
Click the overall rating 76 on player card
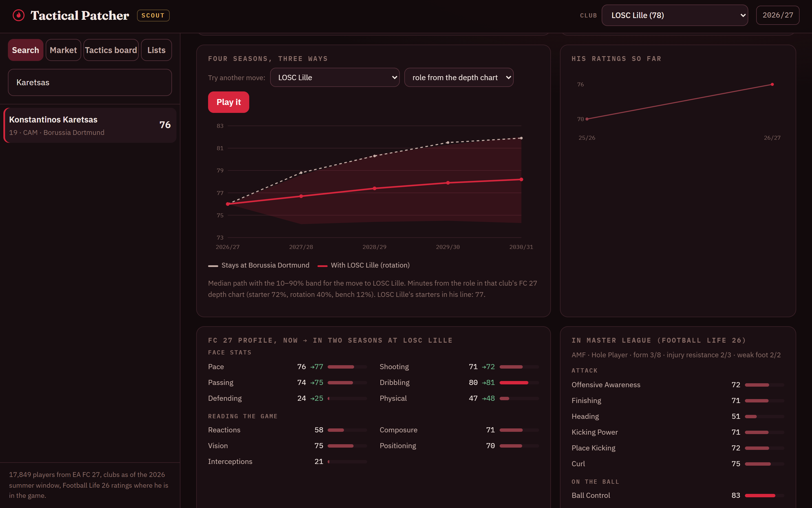(165, 125)
